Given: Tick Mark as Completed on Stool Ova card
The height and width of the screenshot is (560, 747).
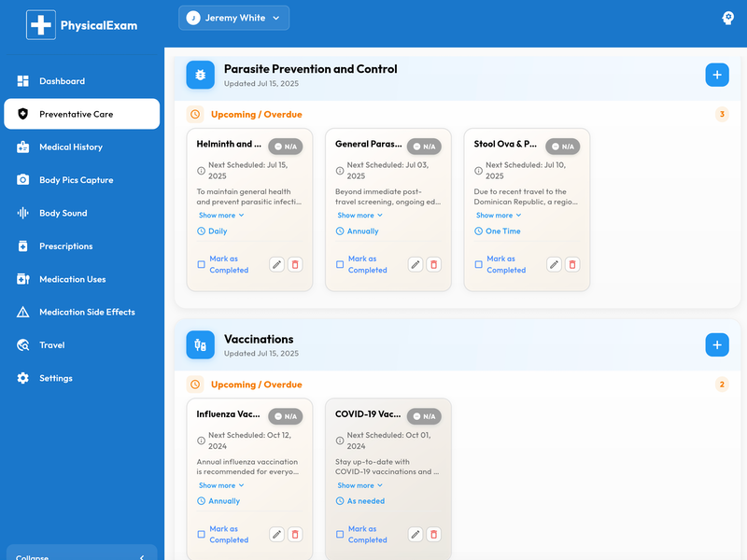Looking at the screenshot, I should (x=479, y=264).
